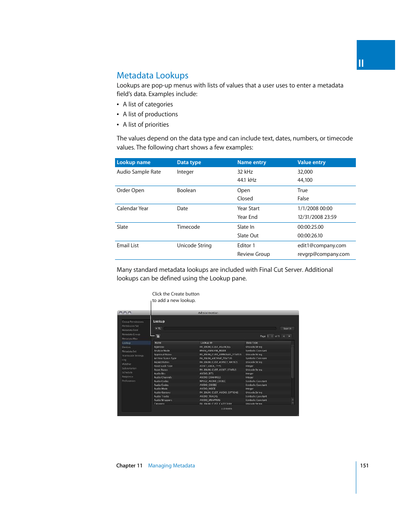Click the Metadata Lookups heading

[x=153, y=75]
